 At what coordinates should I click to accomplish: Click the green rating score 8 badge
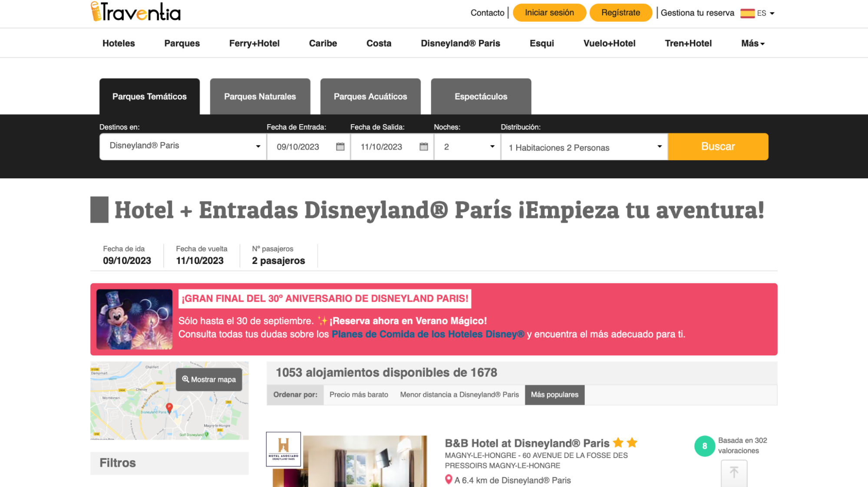704,446
